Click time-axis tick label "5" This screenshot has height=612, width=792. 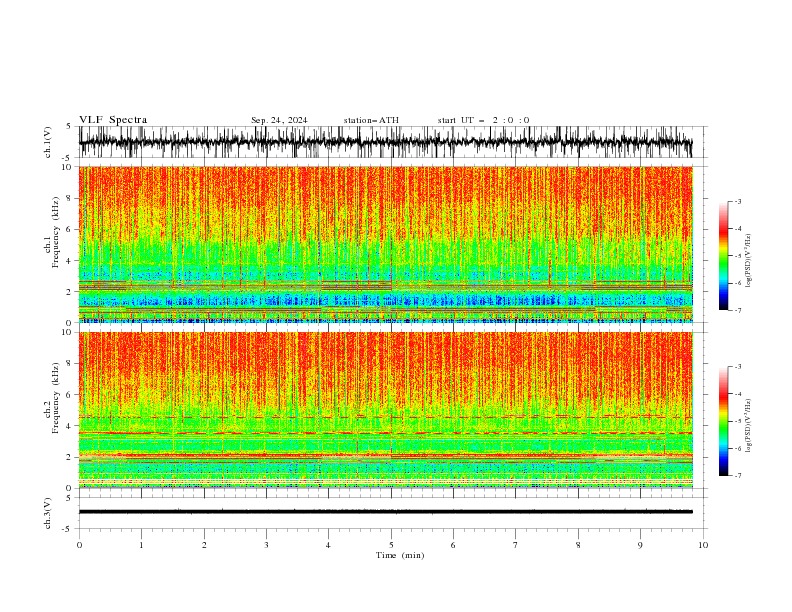point(391,545)
